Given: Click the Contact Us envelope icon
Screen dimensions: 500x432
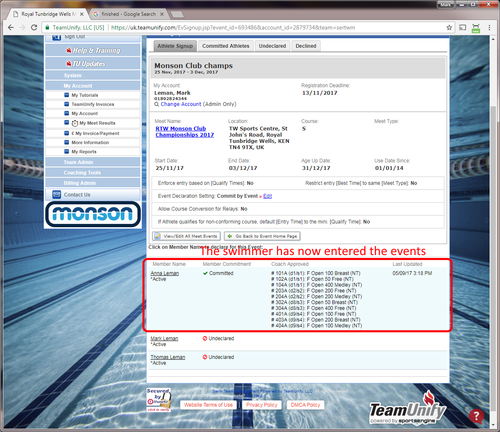Looking at the screenshot, I should [x=57, y=194].
